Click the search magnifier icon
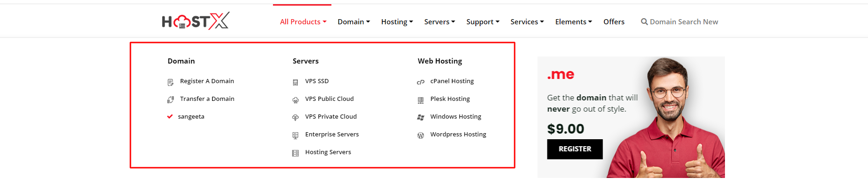The height and width of the screenshot is (192, 868). (x=644, y=21)
